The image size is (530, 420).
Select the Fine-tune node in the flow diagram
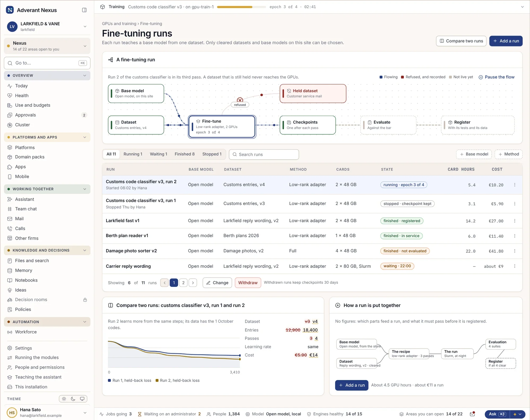pos(222,127)
